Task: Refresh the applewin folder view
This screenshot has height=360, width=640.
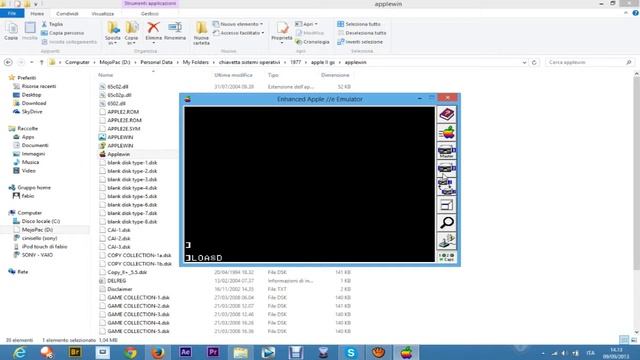Action: pos(534,62)
